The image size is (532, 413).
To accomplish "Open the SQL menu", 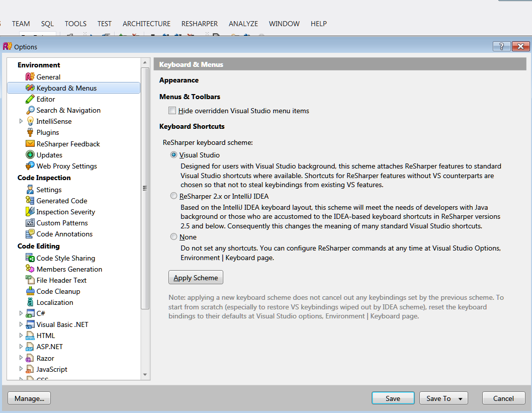I will (47, 24).
